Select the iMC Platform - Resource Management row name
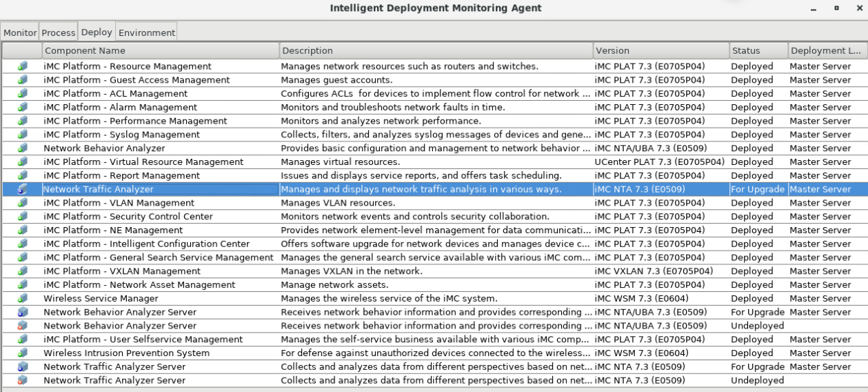 127,66
